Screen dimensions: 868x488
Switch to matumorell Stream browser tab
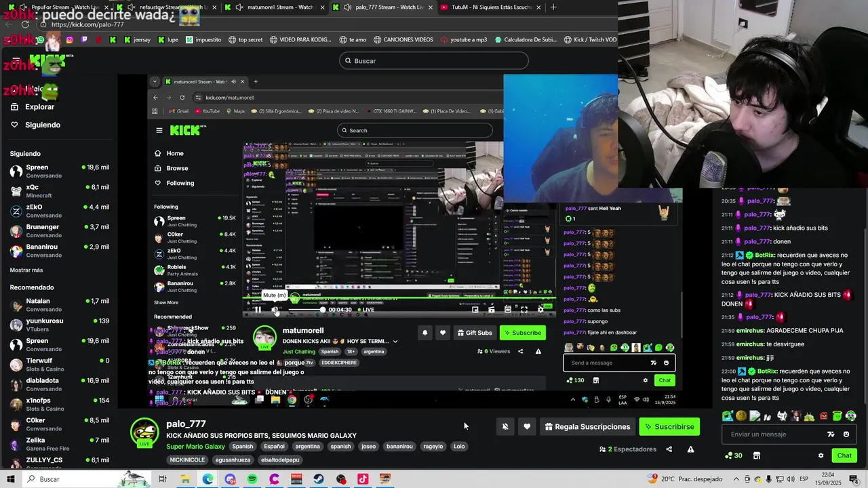coord(275,7)
